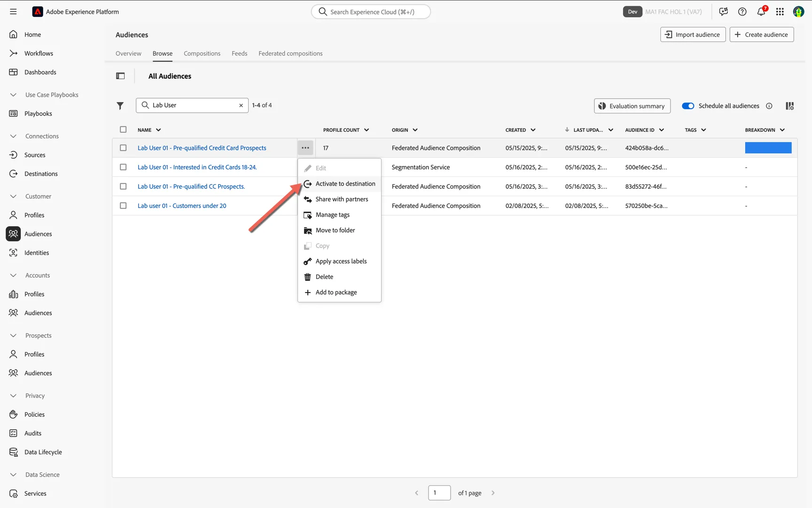The image size is (812, 508).
Task: Check Pre-qualified Credit Card Prospects row checkbox
Action: pyautogui.click(x=123, y=148)
